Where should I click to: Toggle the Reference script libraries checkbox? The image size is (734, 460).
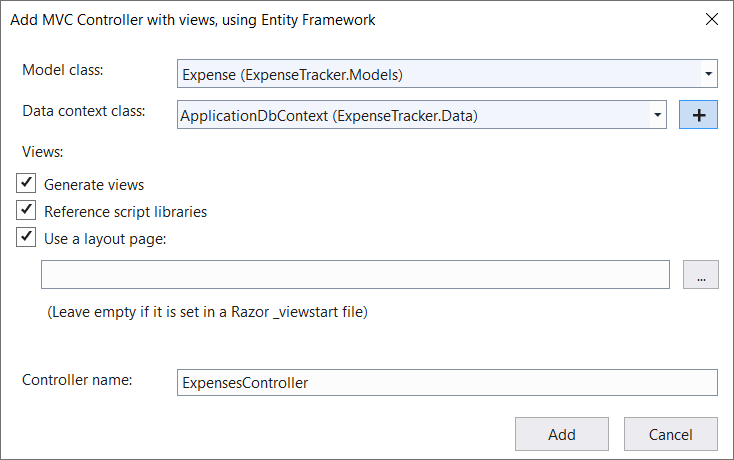tap(27, 211)
